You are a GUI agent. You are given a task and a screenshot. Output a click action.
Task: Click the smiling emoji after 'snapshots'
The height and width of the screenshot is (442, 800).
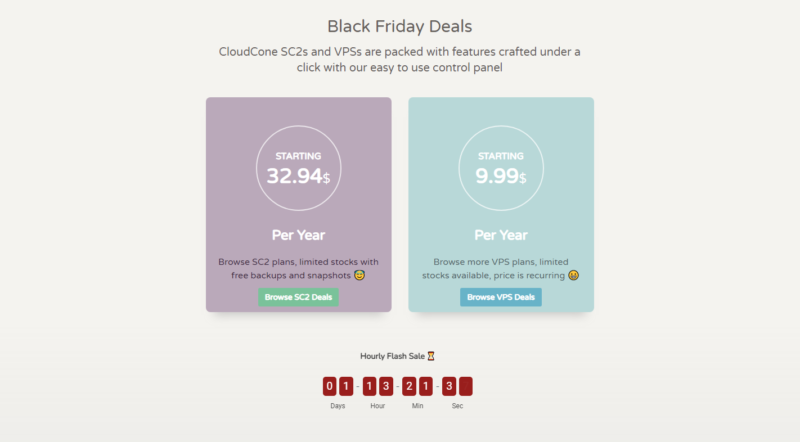pos(359,275)
